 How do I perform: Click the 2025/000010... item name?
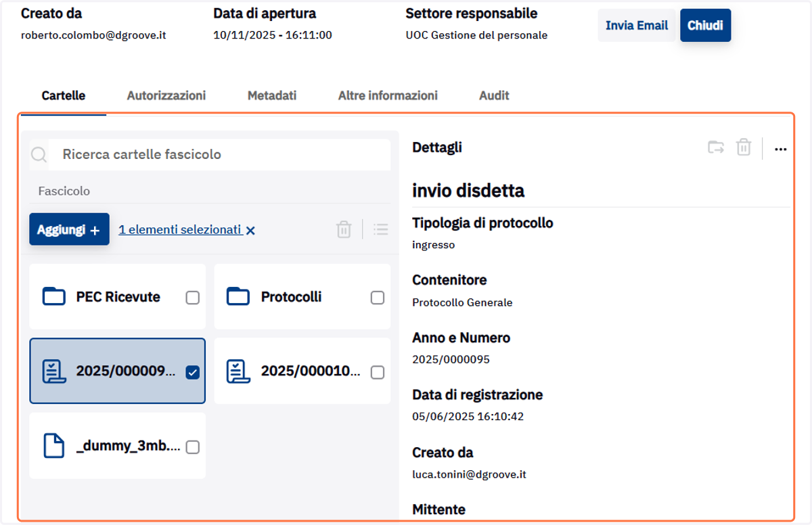(311, 371)
